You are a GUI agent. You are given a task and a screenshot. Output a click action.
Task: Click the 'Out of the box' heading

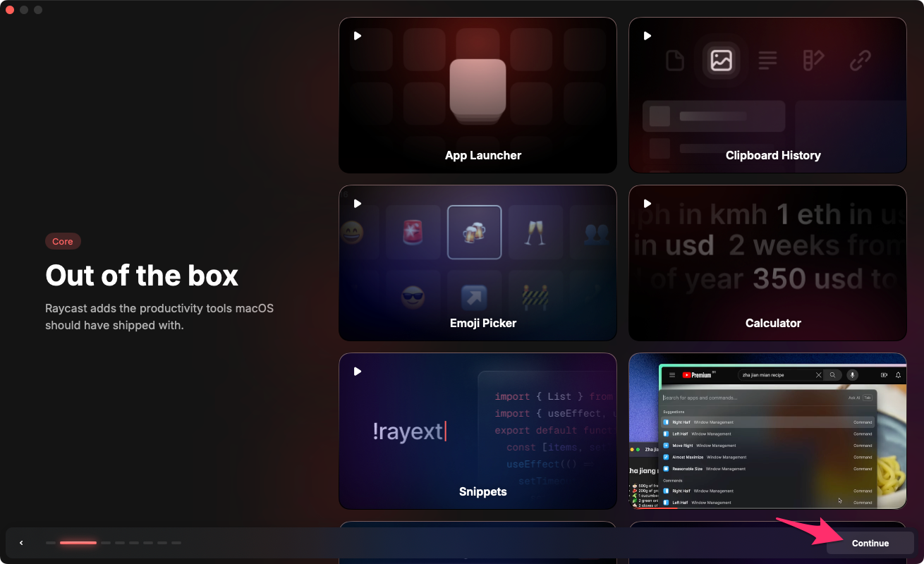click(142, 275)
